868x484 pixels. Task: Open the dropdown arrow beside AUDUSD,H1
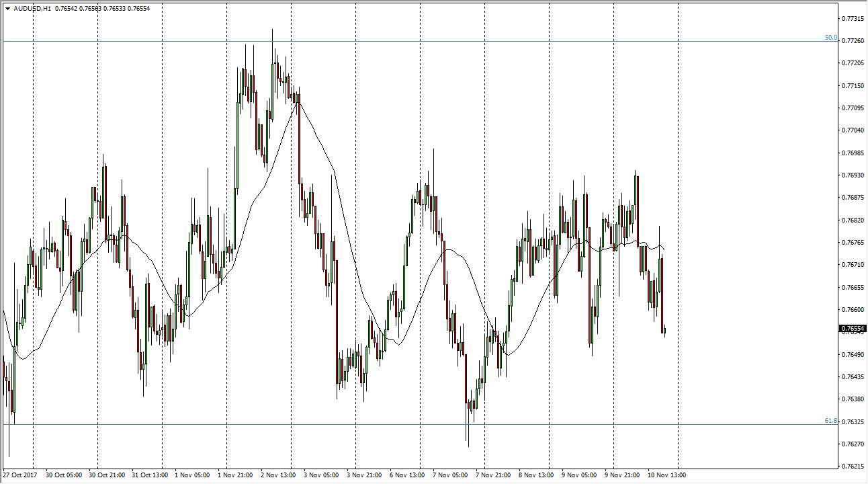tap(7, 9)
